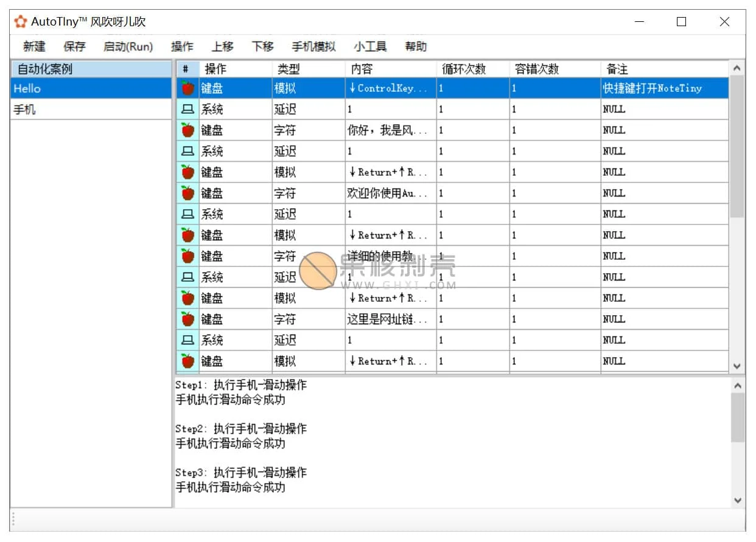Viewport: 756px width, 542px height.
Task: Click the steps table vertical scrollbar thumb
Action: (737, 147)
